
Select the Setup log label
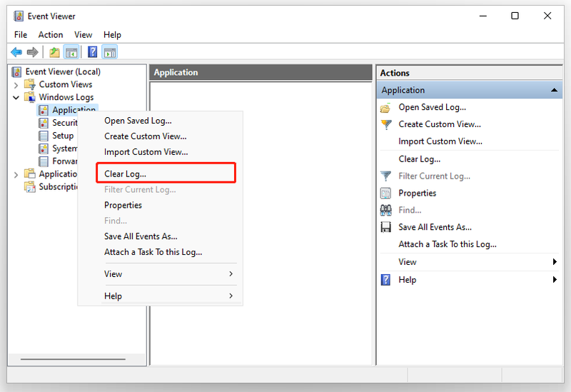tap(63, 136)
